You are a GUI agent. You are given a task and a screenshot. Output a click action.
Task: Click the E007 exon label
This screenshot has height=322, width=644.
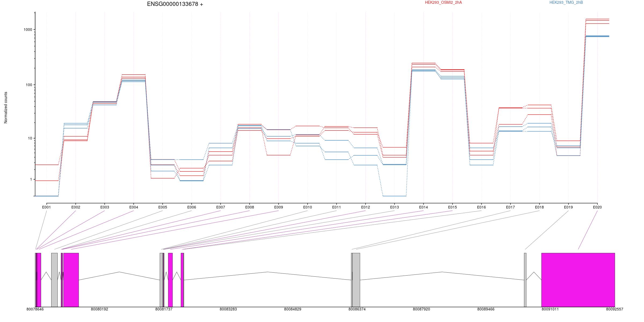pyautogui.click(x=221, y=207)
